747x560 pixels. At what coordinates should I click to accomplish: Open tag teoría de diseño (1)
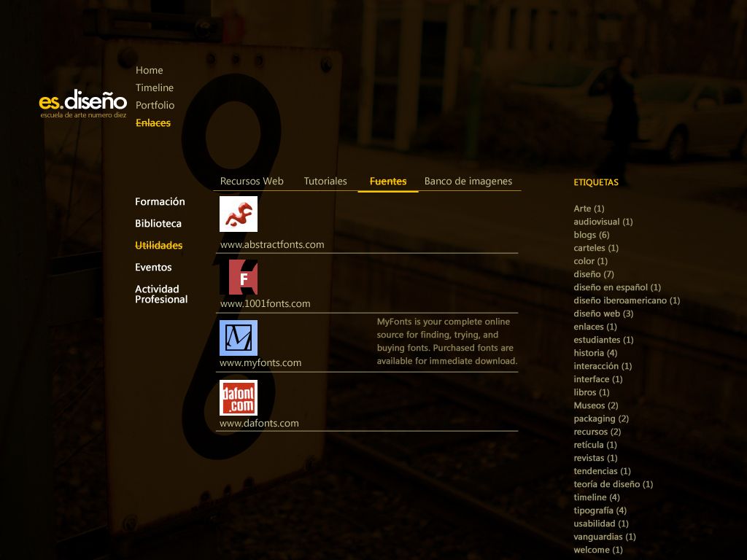pos(613,484)
